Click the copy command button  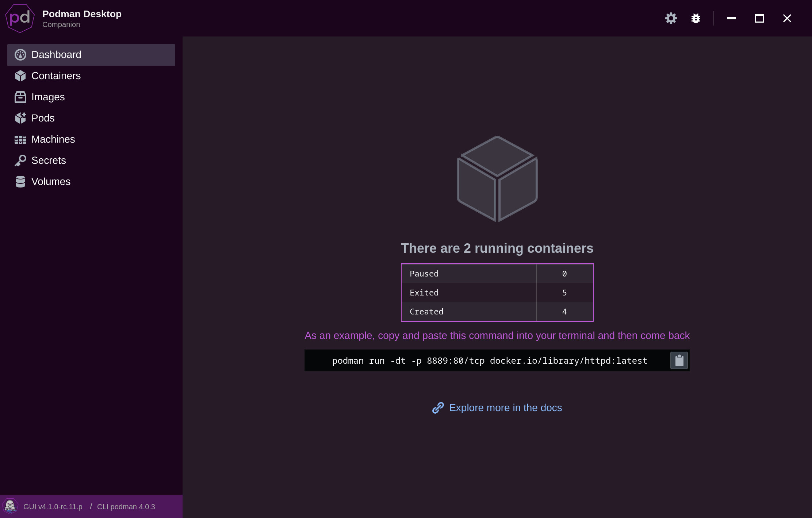[x=679, y=360]
